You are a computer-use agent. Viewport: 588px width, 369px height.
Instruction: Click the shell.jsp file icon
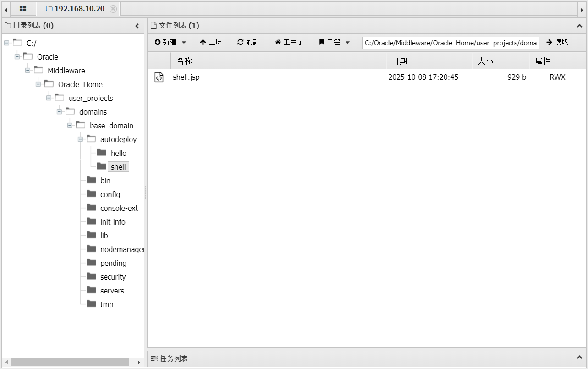[x=159, y=77]
